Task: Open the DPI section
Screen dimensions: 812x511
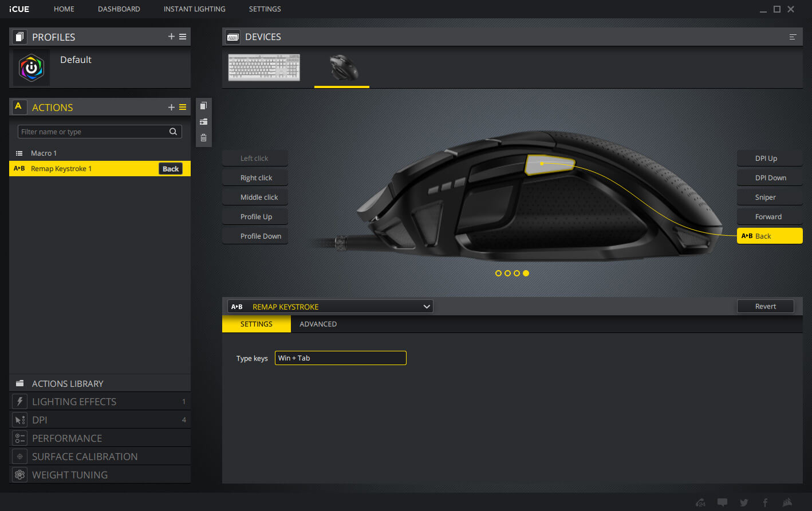Action: click(100, 420)
